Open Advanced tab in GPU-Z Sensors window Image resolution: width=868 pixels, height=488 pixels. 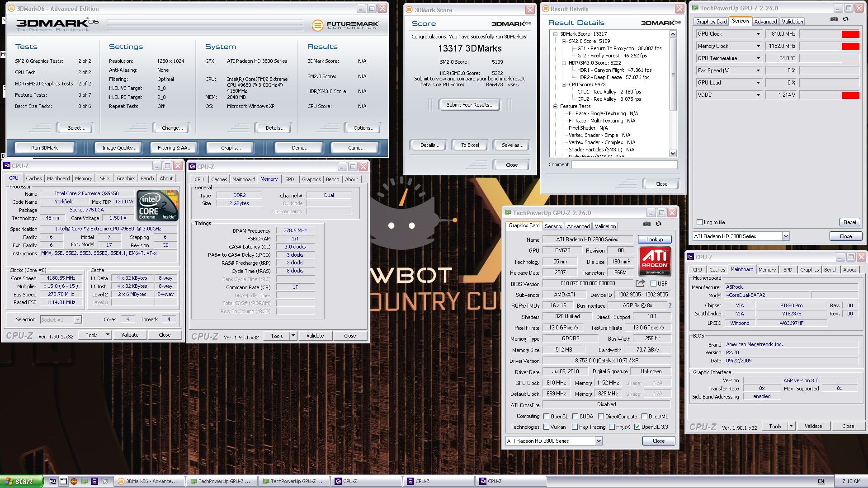(x=765, y=22)
